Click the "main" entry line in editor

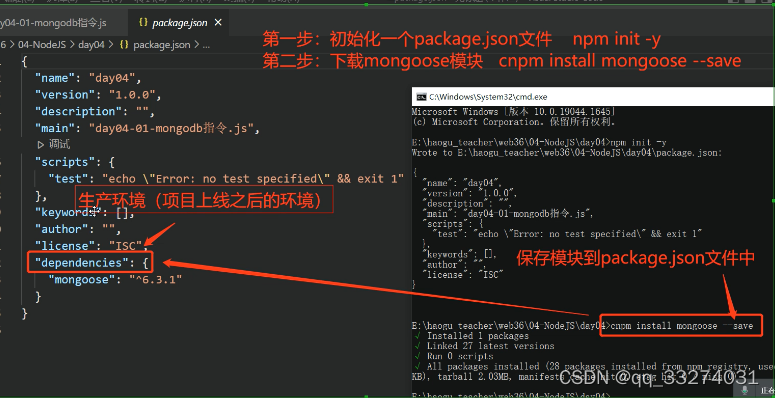point(147,128)
